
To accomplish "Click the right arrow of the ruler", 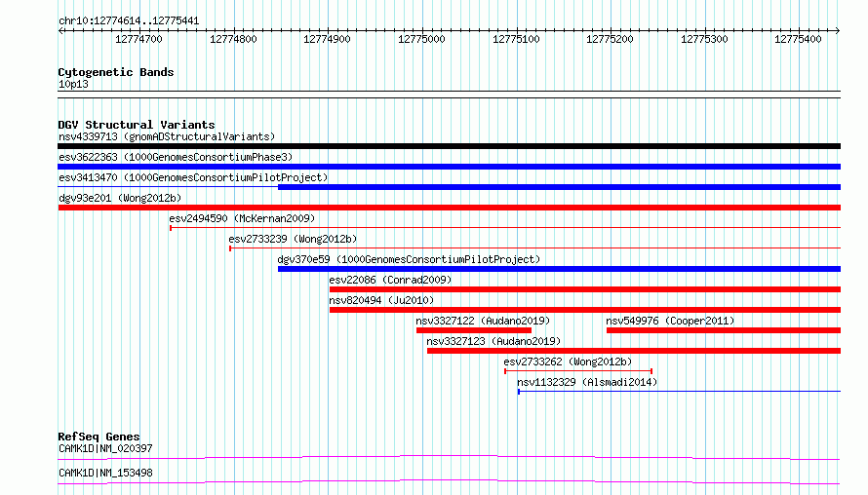I will click(x=838, y=30).
